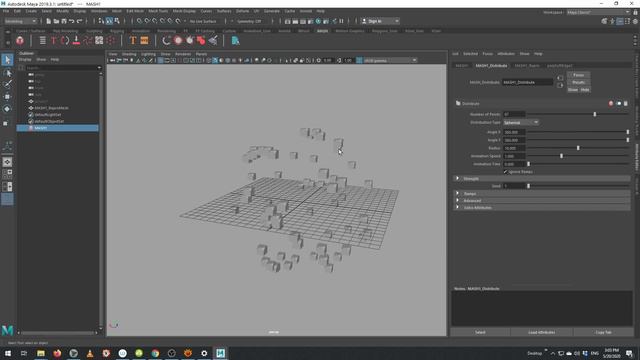Screen dimensions: 640x360
Task: Open the MASH window from the taskbar icon
Action: click(220, 353)
